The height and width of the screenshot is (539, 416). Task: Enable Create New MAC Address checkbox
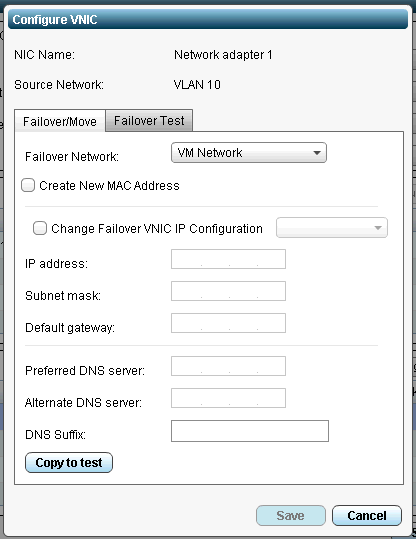coord(28,185)
